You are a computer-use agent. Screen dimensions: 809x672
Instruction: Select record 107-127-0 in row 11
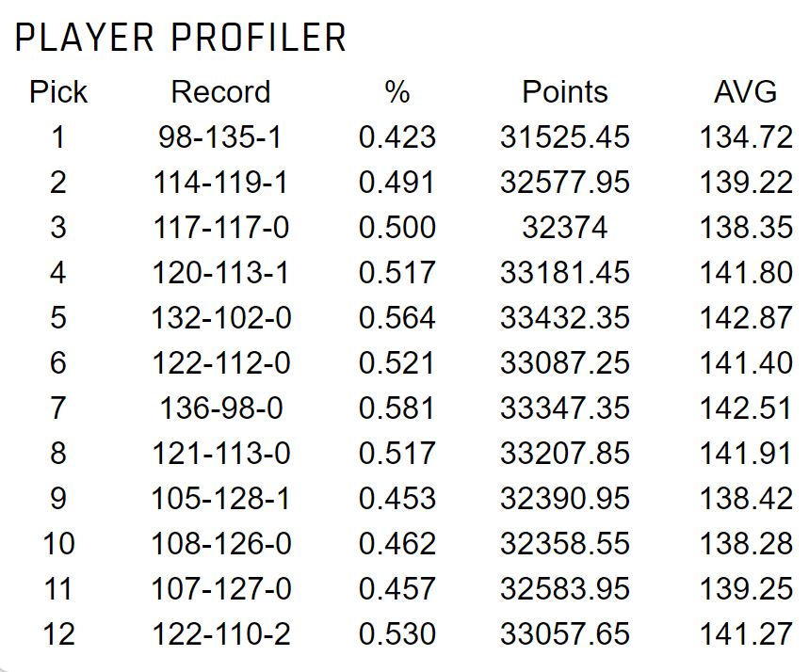coord(221,588)
